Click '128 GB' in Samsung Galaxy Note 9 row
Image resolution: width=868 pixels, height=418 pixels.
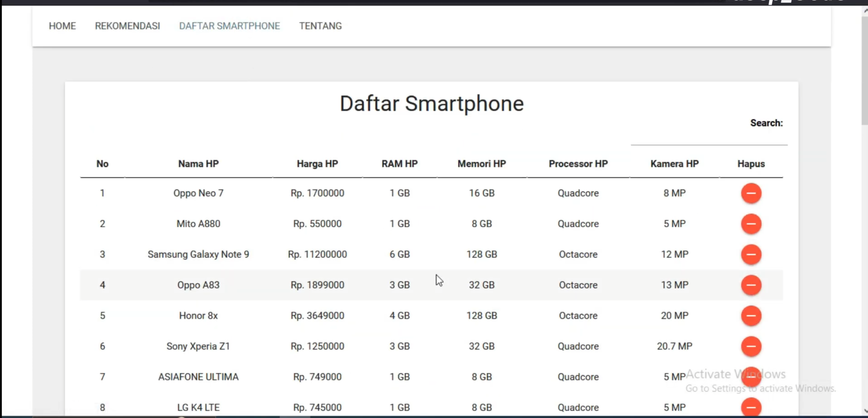pyautogui.click(x=482, y=254)
